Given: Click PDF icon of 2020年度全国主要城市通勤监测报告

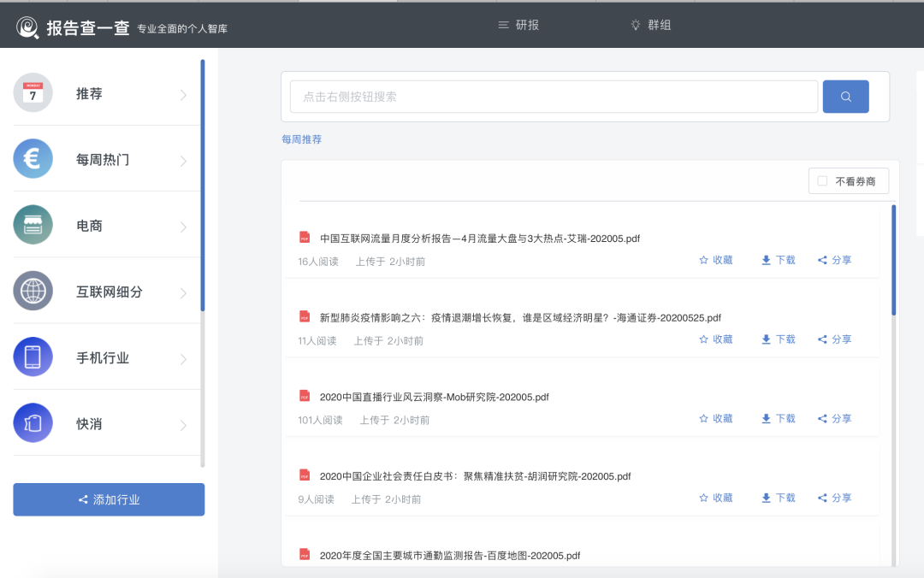Looking at the screenshot, I should coord(305,554).
